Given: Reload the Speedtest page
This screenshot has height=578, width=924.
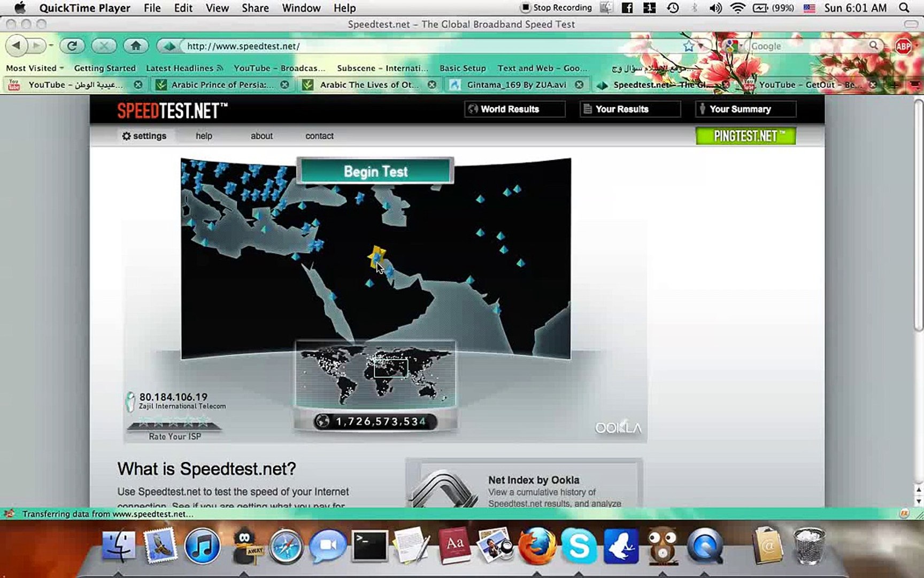Looking at the screenshot, I should [72, 46].
